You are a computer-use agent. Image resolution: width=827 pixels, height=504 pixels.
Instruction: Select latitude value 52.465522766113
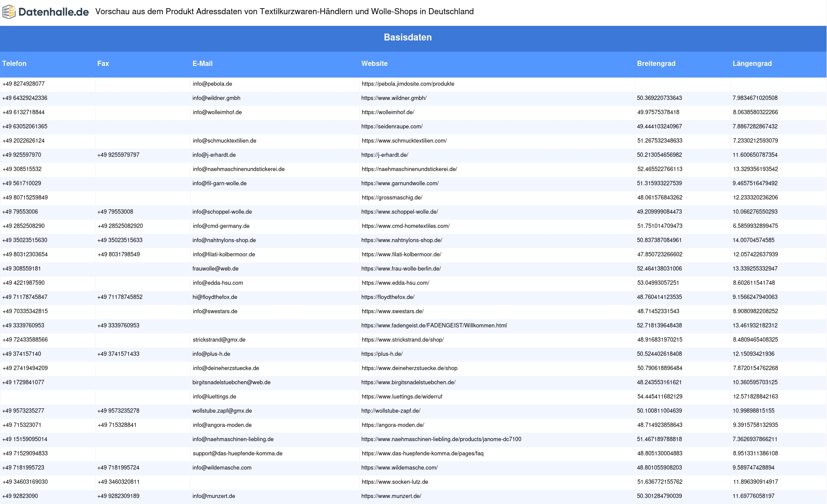tap(660, 169)
